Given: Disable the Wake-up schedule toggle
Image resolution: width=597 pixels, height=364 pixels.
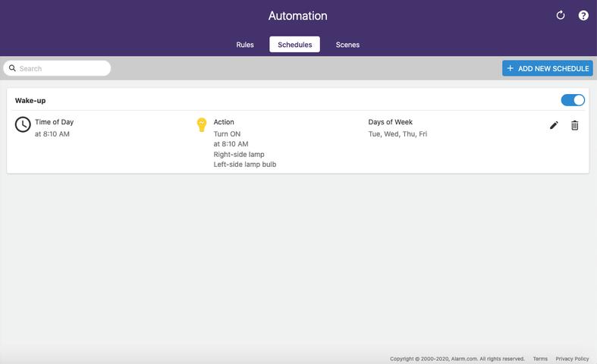Looking at the screenshot, I should click(x=573, y=100).
